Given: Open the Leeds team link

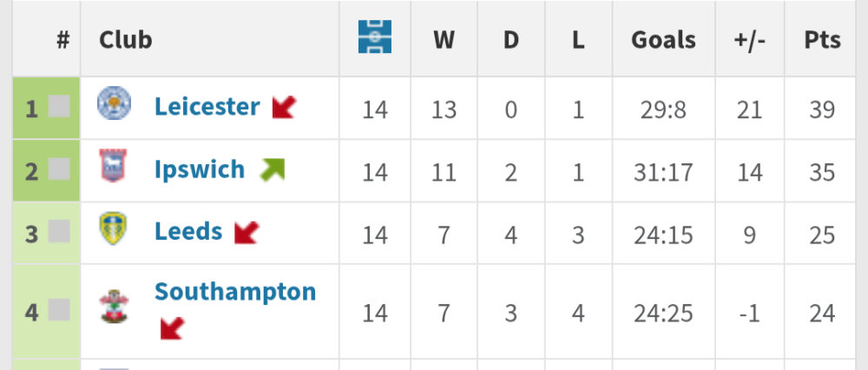Looking at the screenshot, I should [188, 232].
